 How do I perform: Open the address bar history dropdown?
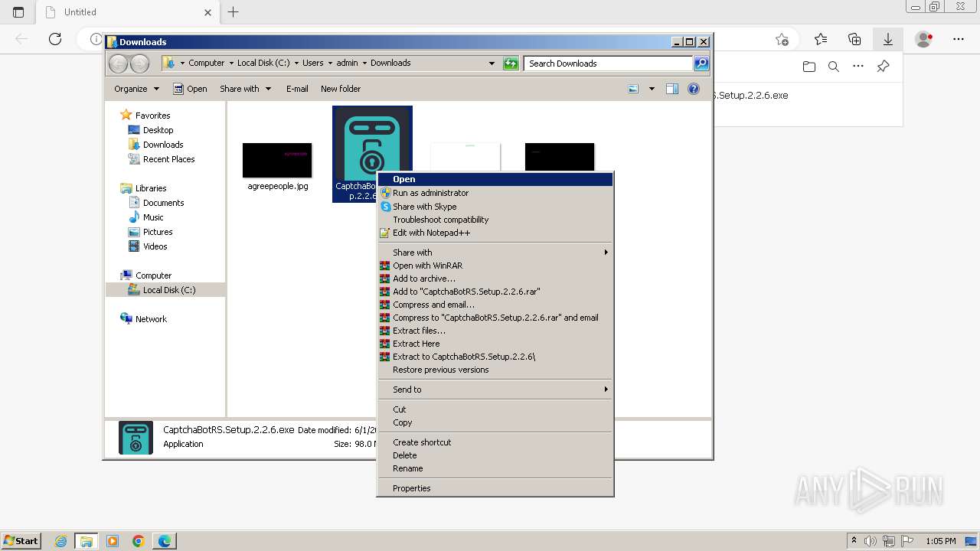pos(492,64)
